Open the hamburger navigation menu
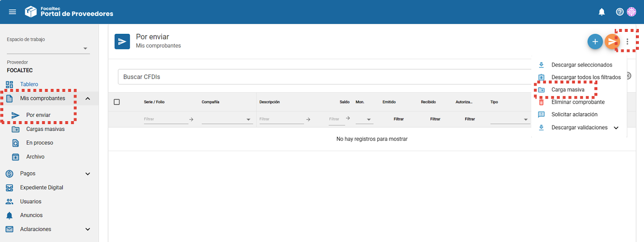644x242 pixels. point(12,12)
